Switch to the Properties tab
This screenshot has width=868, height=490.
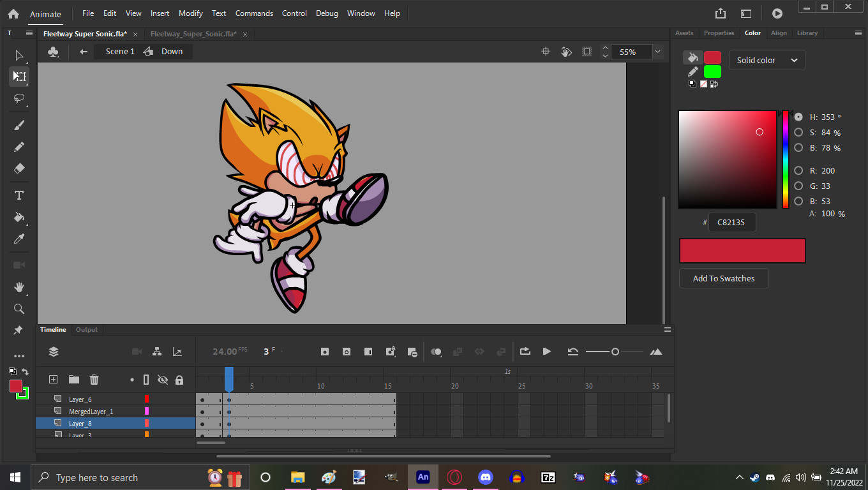click(719, 33)
